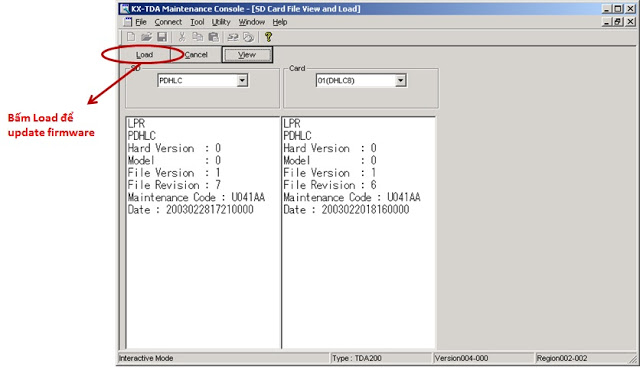
Task: Click the yellow Help question mark icon
Action: coord(268,37)
